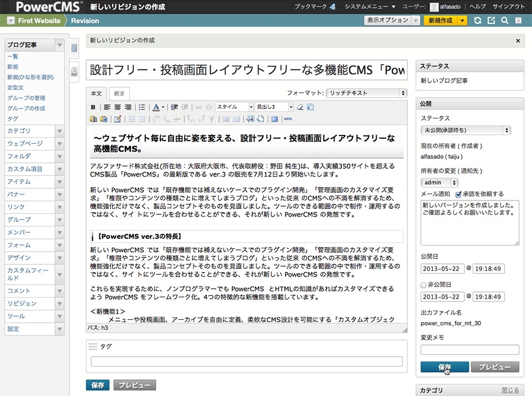Click サインアウト in the top bar
532x396 pixels.
pyautogui.click(x=508, y=7)
